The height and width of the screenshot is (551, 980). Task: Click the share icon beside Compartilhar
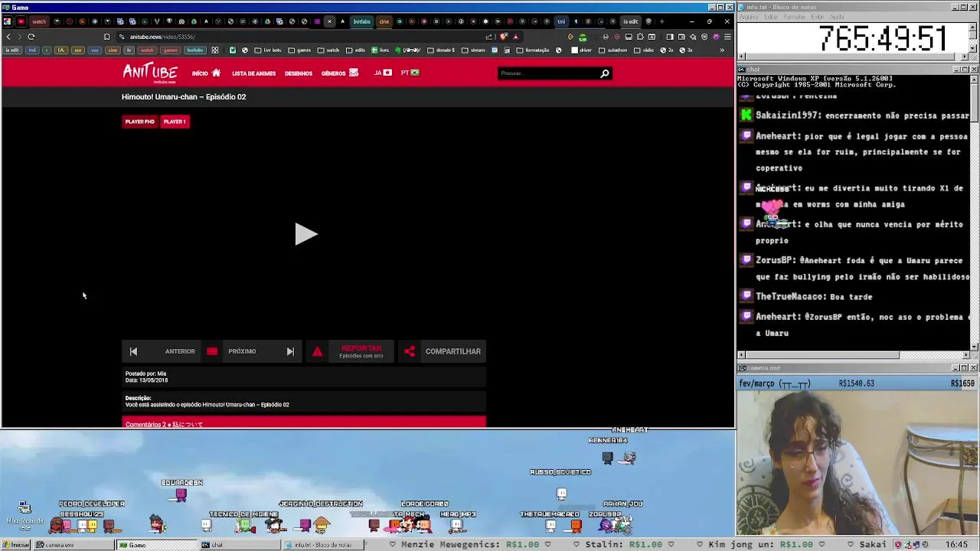[410, 351]
